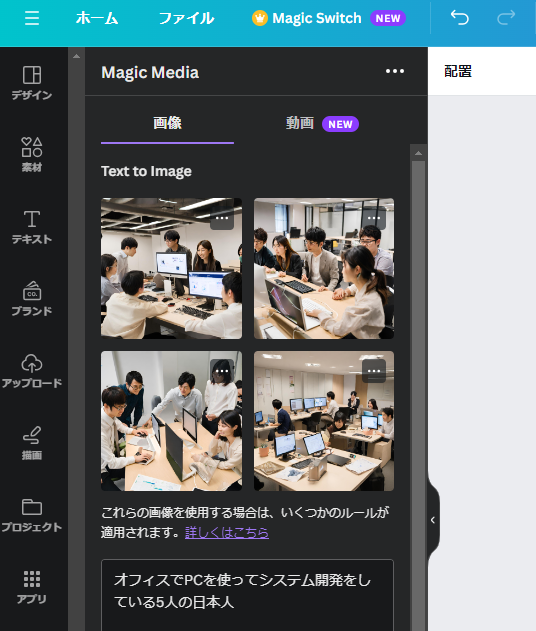Image resolution: width=536 pixels, height=631 pixels.
Task: Select the 描画 draw tool
Action: click(32, 443)
